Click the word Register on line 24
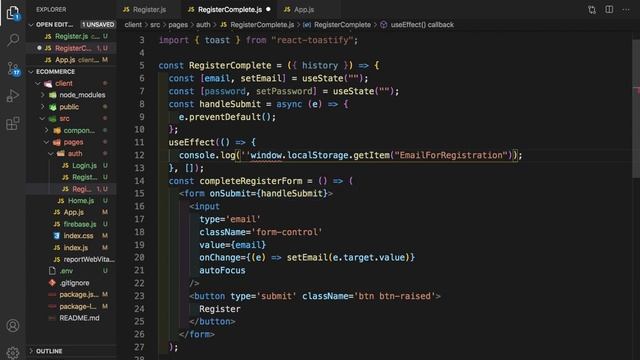This screenshot has height=360, width=640. [220, 309]
